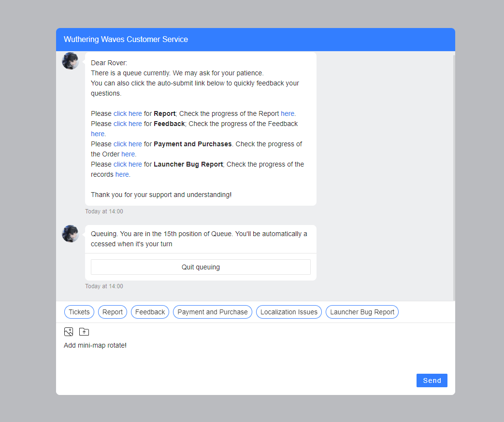The height and width of the screenshot is (422, 504).
Task: Select the Localization Issues option
Action: coord(289,312)
